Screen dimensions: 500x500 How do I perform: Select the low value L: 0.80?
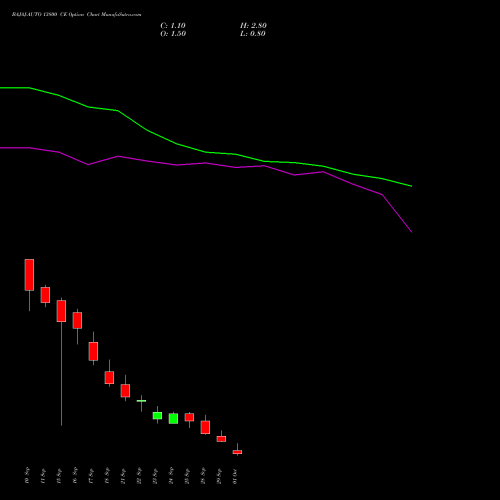tap(253, 34)
